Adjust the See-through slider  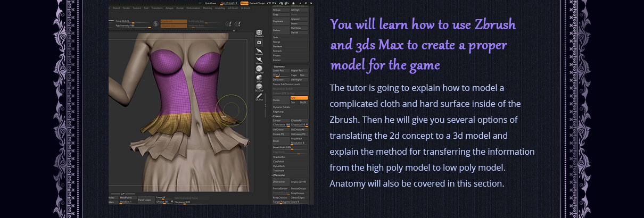tap(229, 3)
